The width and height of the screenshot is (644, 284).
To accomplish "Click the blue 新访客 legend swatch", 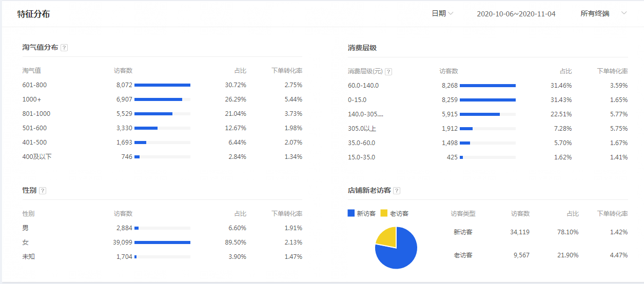I will click(351, 213).
